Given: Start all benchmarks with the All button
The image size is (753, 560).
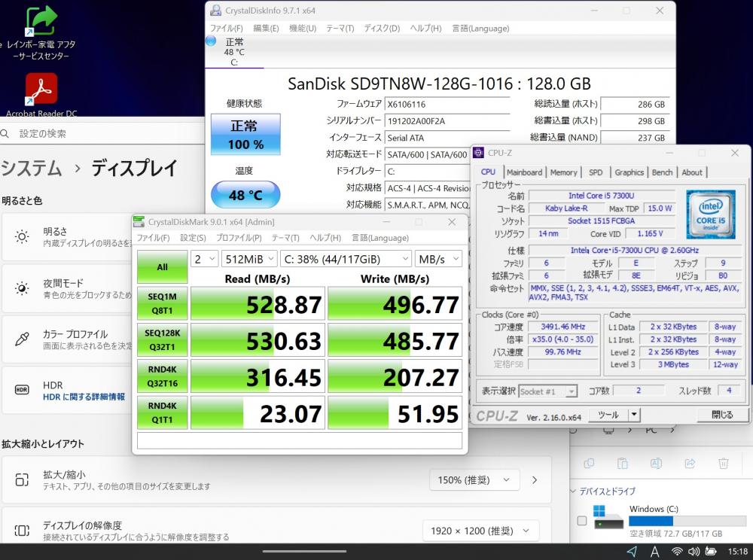Looking at the screenshot, I should 162,266.
